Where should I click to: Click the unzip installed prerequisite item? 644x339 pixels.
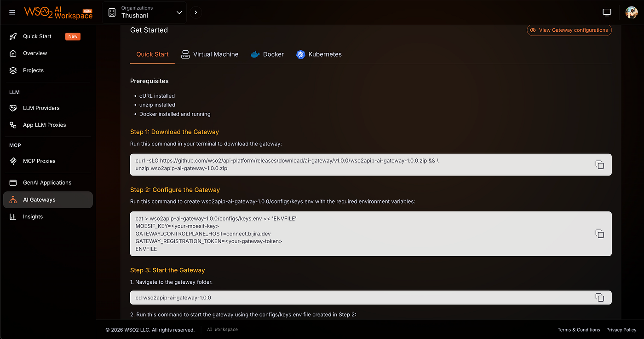(x=157, y=105)
